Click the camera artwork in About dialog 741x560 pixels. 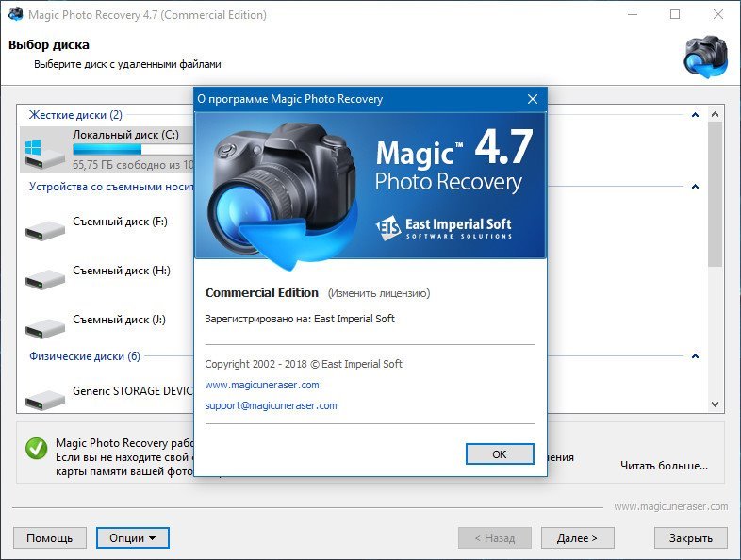click(281, 196)
